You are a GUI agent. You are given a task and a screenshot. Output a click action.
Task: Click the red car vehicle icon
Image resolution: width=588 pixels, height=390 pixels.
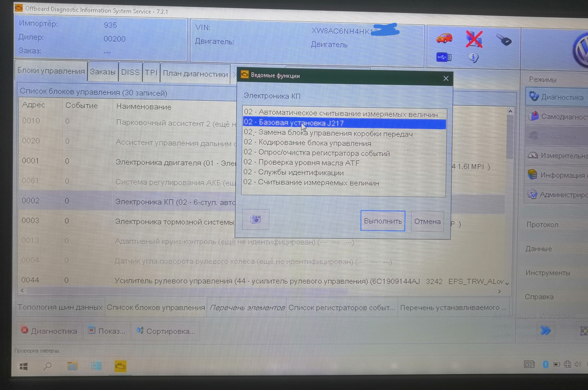click(x=444, y=38)
